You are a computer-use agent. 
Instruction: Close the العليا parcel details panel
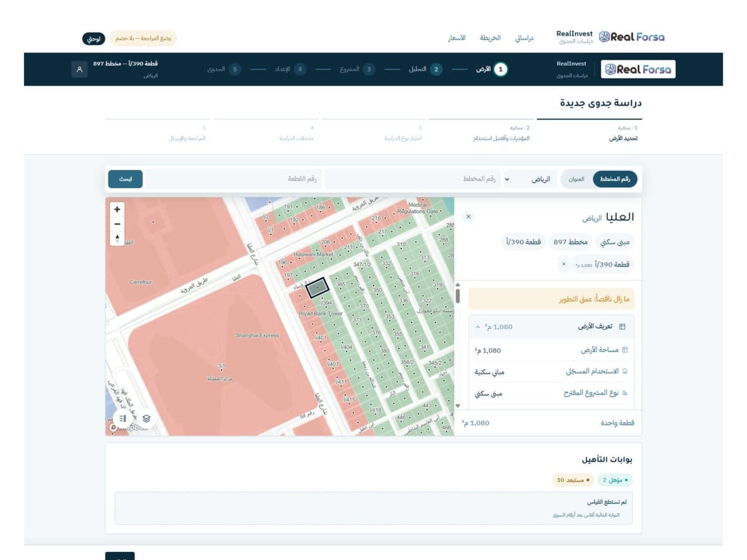(469, 217)
